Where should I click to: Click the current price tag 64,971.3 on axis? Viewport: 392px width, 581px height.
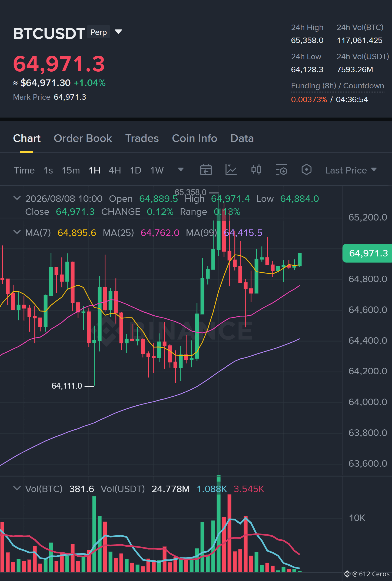coord(368,253)
